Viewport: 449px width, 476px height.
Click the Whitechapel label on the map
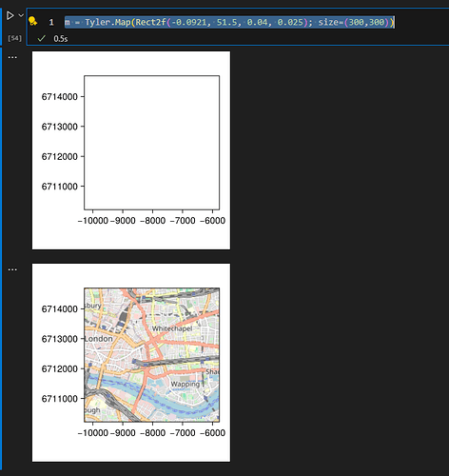click(172, 328)
